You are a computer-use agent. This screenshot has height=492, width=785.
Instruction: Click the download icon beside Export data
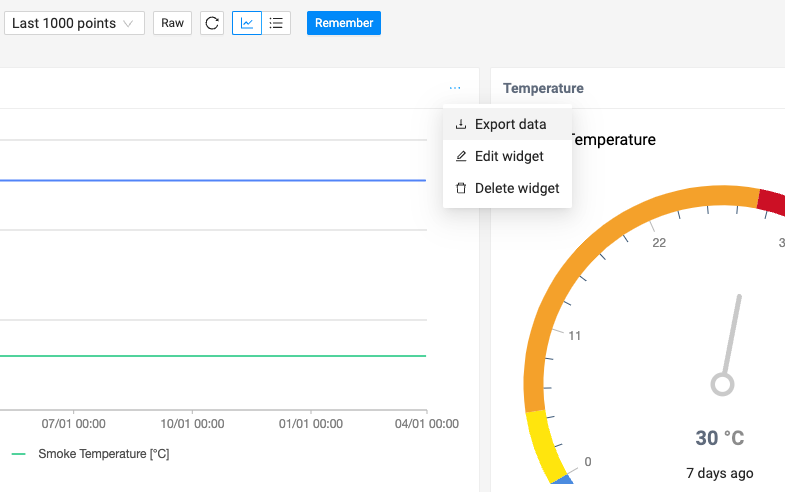461,124
